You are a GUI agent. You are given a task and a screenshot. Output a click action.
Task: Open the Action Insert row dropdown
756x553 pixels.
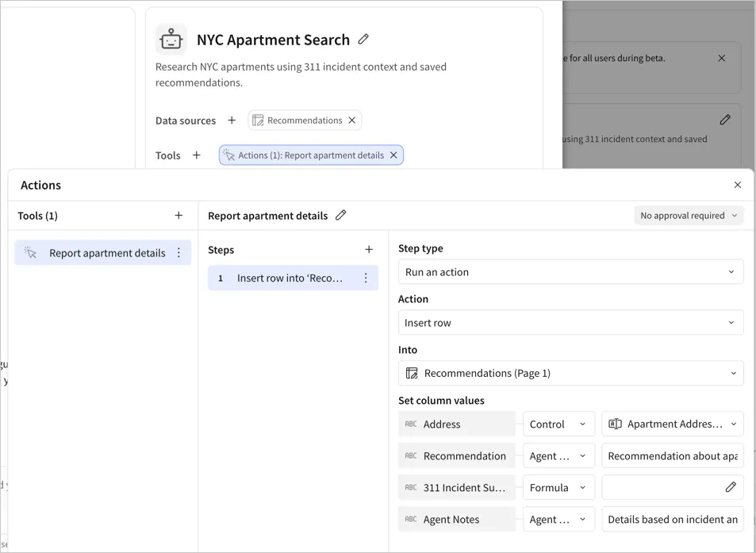click(x=571, y=323)
